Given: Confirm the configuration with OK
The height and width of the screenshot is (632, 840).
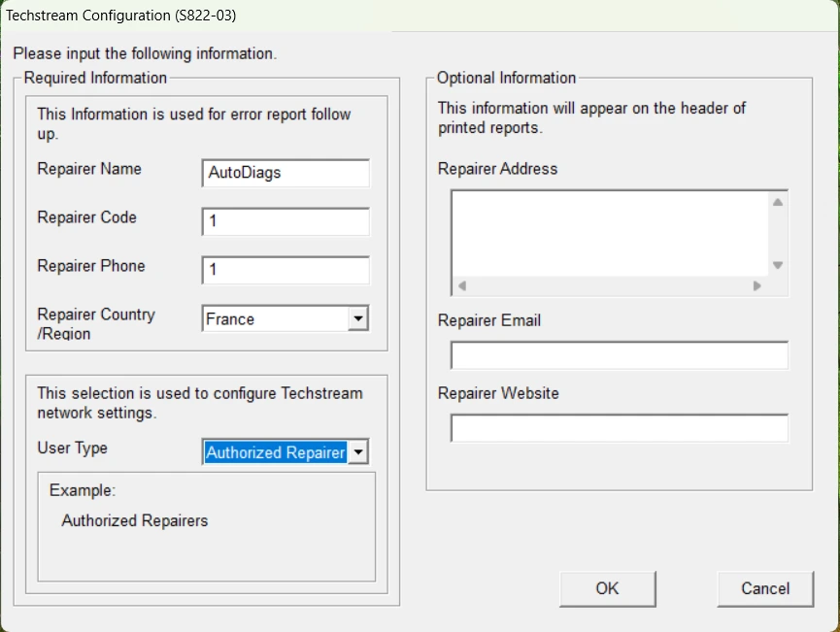Looking at the screenshot, I should (608, 588).
